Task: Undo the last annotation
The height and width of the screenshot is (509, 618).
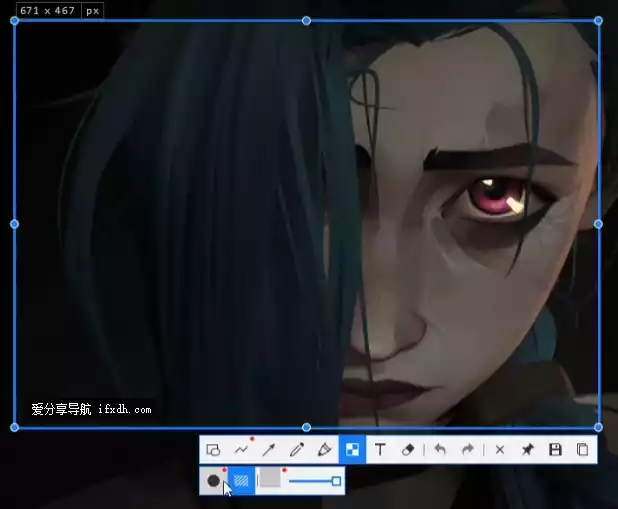Action: tap(440, 450)
